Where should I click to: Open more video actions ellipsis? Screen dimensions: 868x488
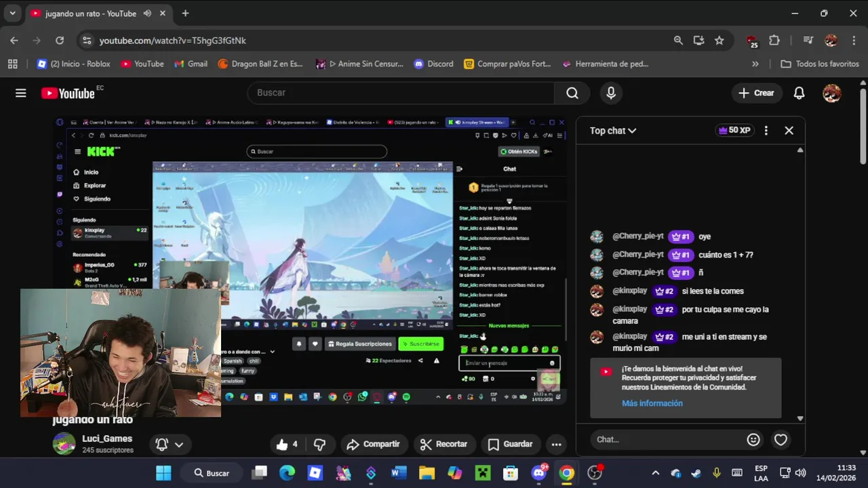pos(556,444)
